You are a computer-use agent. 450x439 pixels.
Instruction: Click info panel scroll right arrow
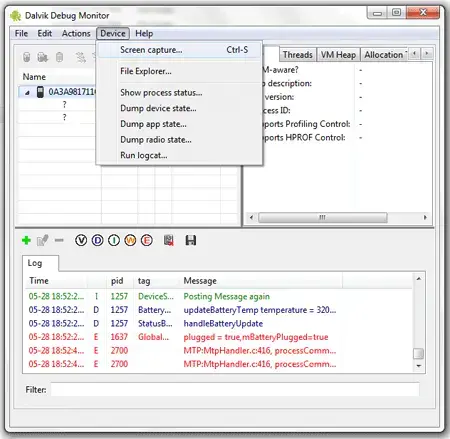pyautogui.click(x=425, y=218)
